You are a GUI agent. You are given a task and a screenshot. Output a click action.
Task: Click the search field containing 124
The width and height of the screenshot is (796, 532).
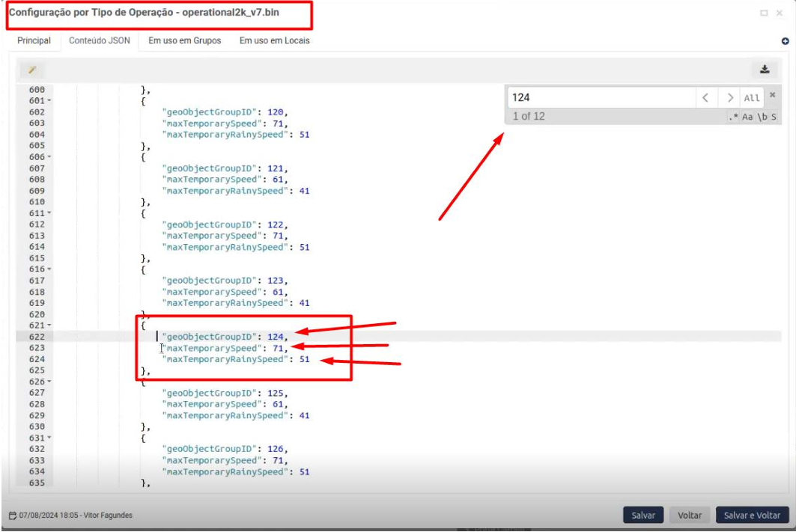[599, 98]
